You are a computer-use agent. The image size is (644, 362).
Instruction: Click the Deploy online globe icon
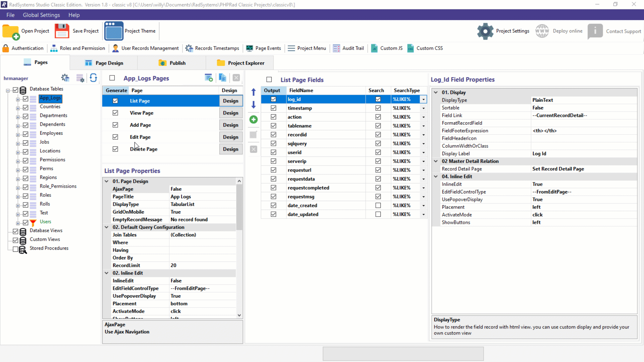pos(542,31)
